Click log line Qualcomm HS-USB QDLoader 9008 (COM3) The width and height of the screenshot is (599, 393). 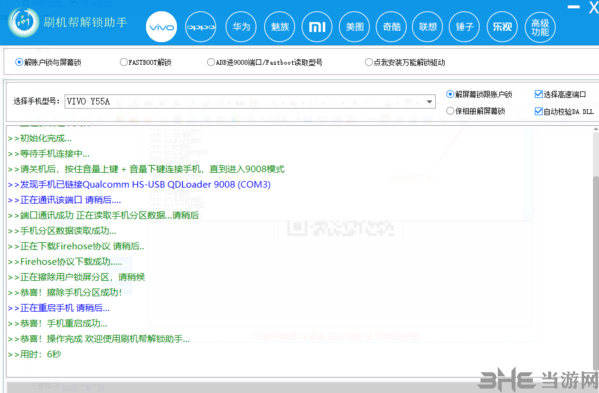pos(139,184)
